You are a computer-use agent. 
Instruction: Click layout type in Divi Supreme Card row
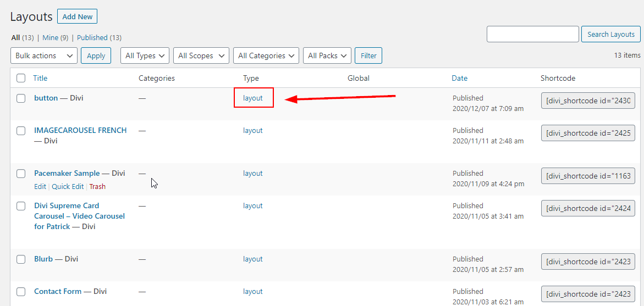pos(252,206)
